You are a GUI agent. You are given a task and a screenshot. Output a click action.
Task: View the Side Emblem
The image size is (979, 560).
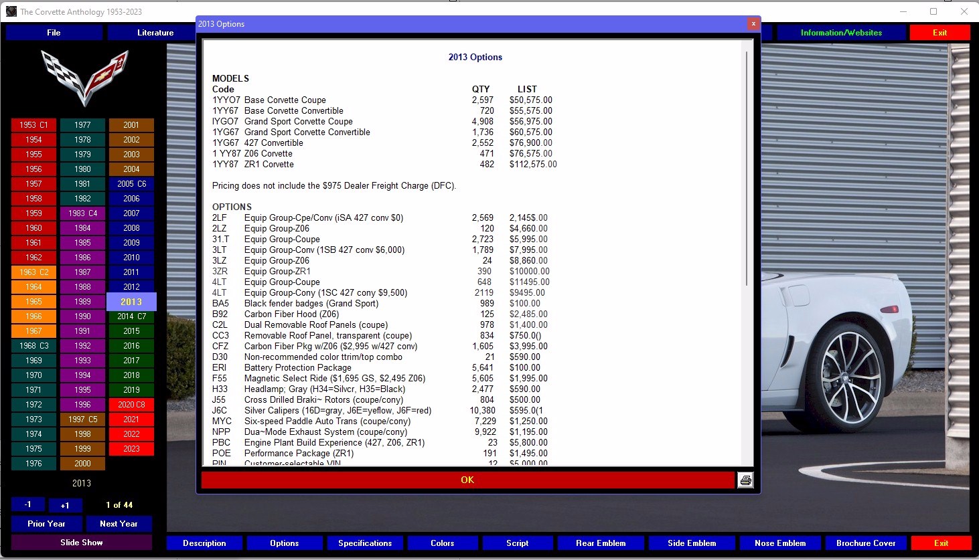[x=692, y=543]
